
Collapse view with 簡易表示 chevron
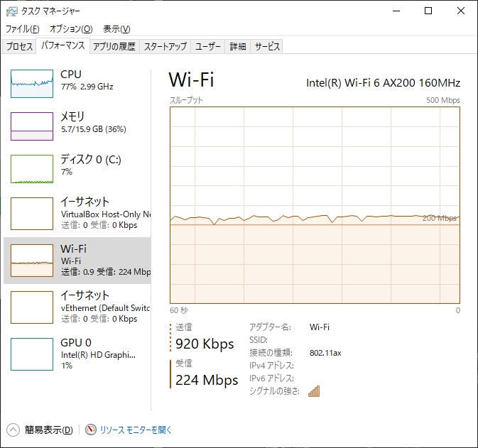tap(13, 430)
